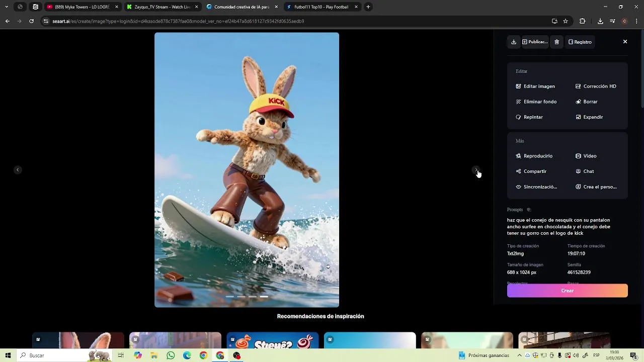Open Próximas ganancias taskbar widget
The height and width of the screenshot is (362, 644).
coord(484,355)
